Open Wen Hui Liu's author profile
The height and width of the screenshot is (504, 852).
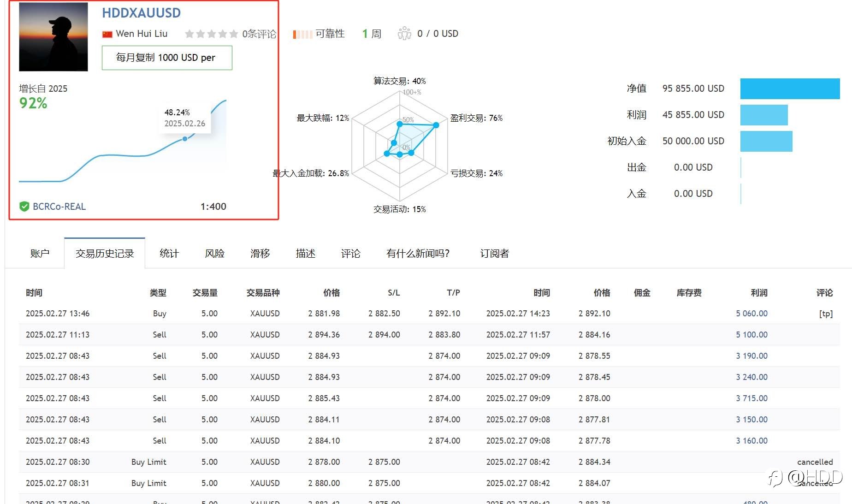click(142, 34)
